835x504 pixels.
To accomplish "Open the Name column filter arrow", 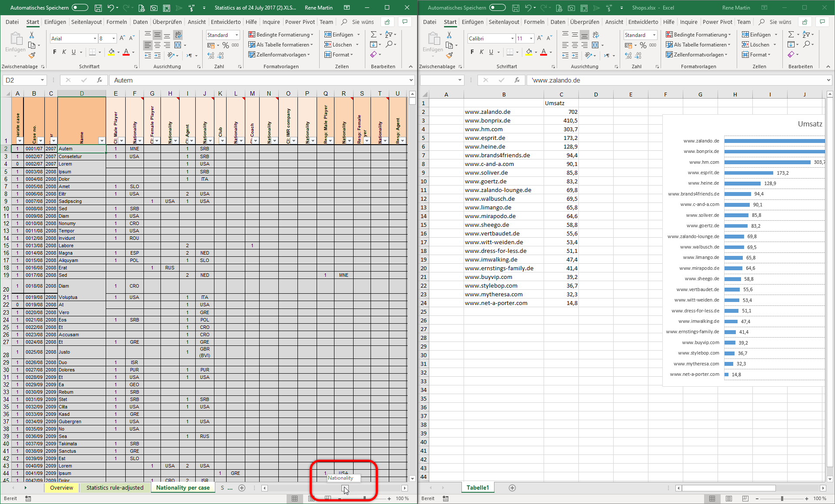I will [102, 140].
